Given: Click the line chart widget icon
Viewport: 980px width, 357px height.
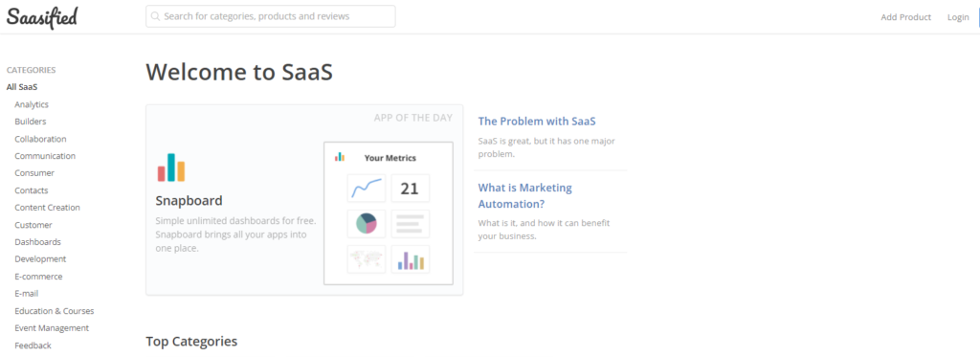Looking at the screenshot, I should point(367,188).
